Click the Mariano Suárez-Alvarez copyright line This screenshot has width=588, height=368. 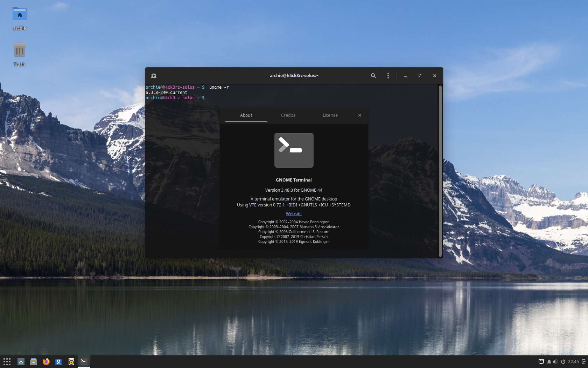pyautogui.click(x=294, y=227)
